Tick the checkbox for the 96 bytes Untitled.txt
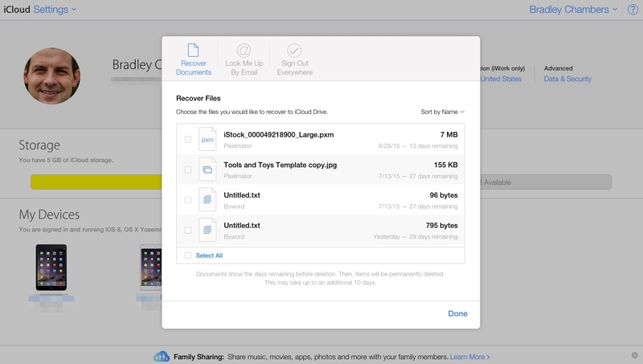Viewport: 643px width, 364px height. pyautogui.click(x=188, y=200)
